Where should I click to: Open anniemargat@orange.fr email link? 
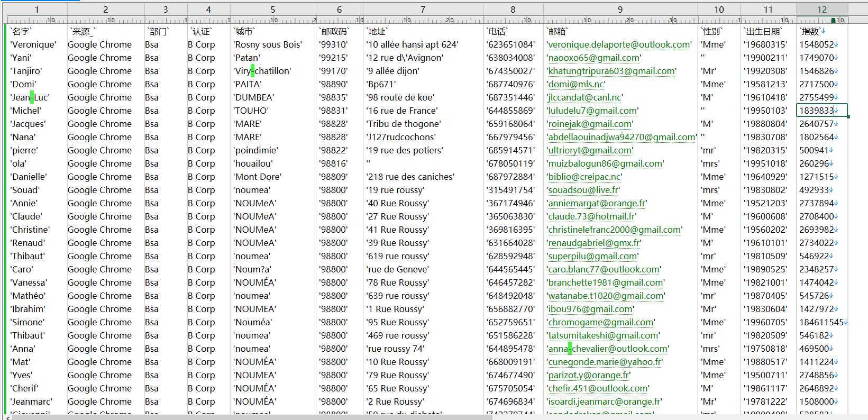[598, 203]
